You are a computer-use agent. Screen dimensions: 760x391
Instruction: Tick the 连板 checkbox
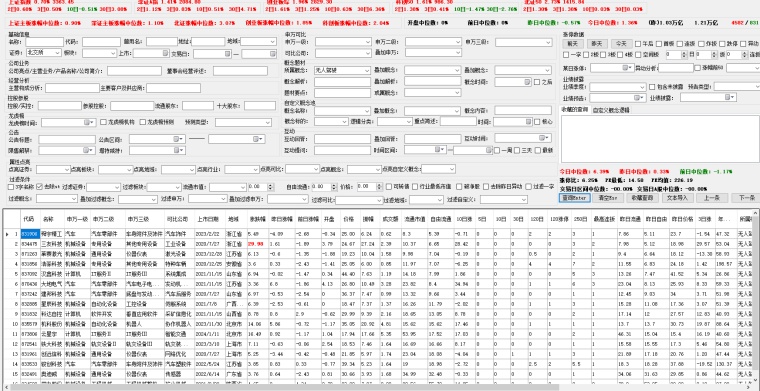[x=680, y=44]
